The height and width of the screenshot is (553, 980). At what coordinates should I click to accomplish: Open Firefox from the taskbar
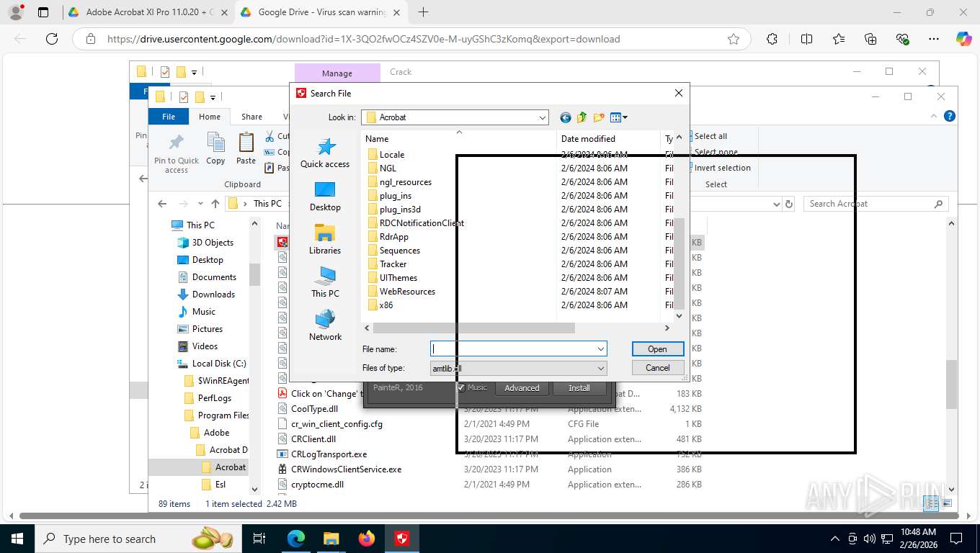point(367,539)
